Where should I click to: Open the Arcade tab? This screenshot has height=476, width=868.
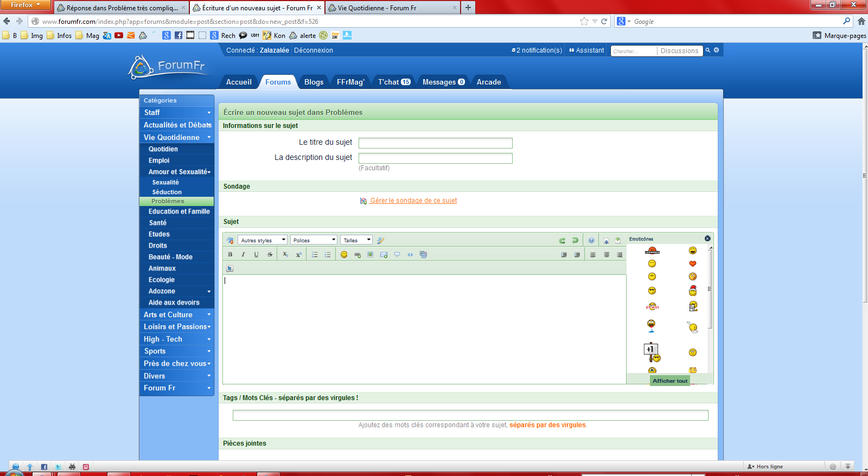(489, 82)
